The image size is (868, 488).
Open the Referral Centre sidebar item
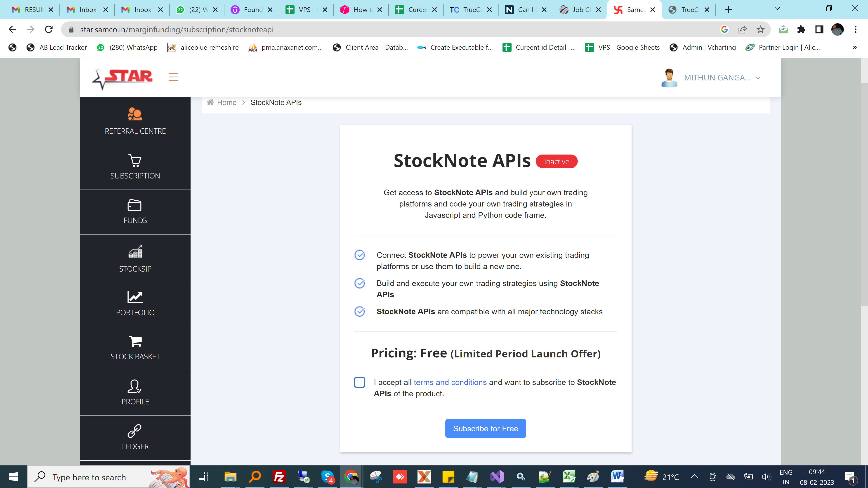(x=135, y=121)
